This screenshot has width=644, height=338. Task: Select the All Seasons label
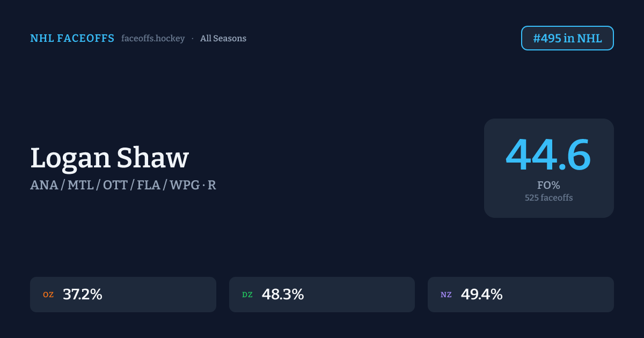[x=223, y=39]
